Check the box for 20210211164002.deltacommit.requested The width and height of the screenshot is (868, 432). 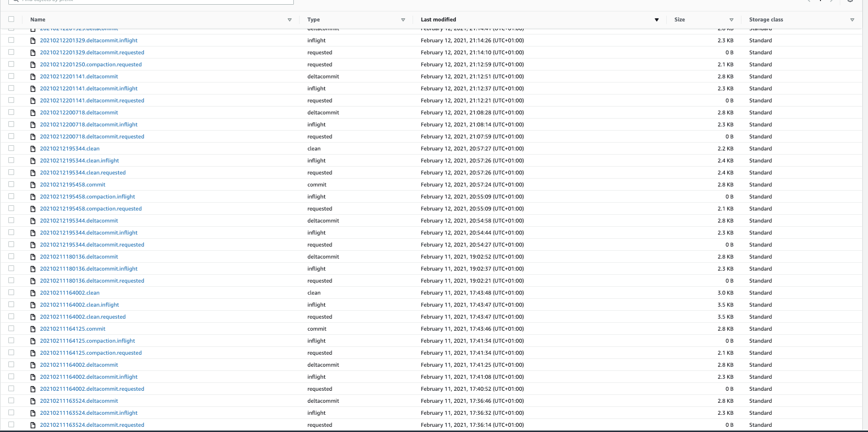coord(11,389)
